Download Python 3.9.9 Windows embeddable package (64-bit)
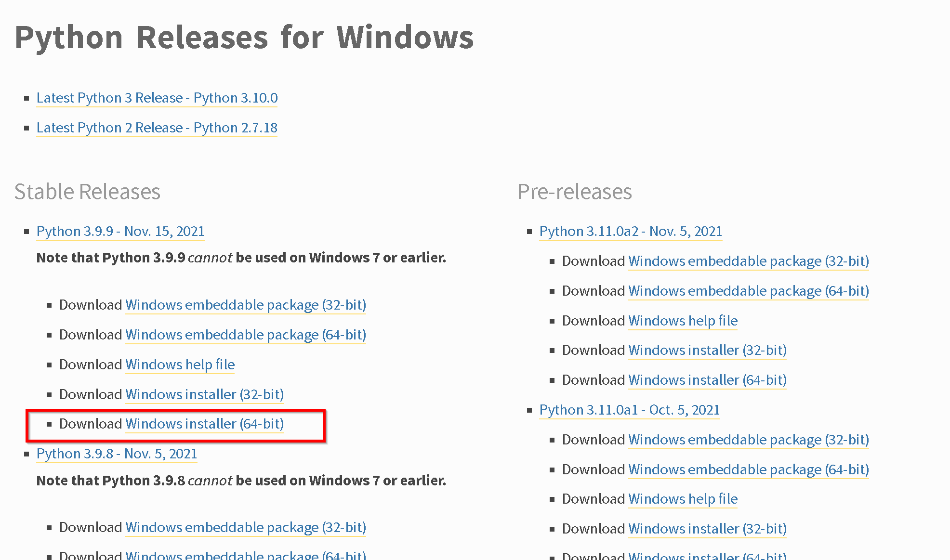Screen dimensions: 950x560 [x=246, y=335]
